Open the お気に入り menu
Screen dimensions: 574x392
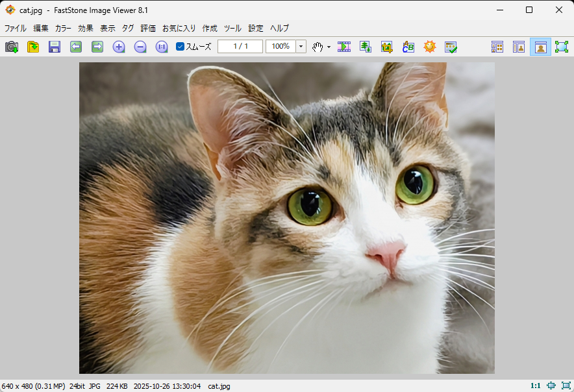[179, 29]
